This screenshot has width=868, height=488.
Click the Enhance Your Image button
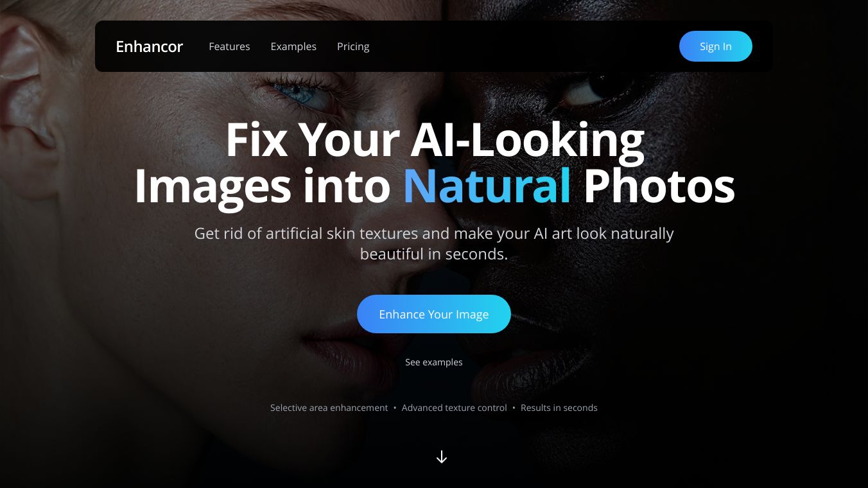434,314
